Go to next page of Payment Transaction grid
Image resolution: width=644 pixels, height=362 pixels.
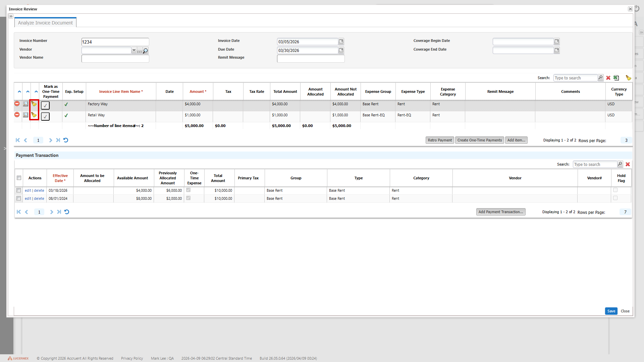tap(52, 212)
